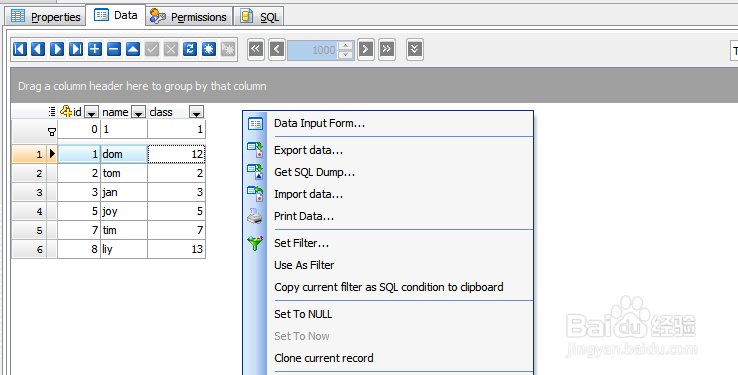Open the class column filter dropdown
Viewport: 738px width, 375px height.
click(196, 112)
